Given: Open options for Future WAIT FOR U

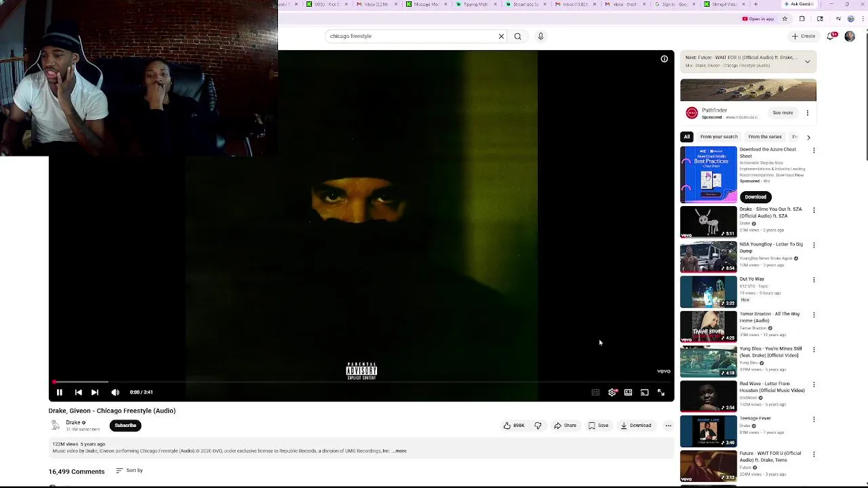Looking at the screenshot, I should (x=814, y=455).
